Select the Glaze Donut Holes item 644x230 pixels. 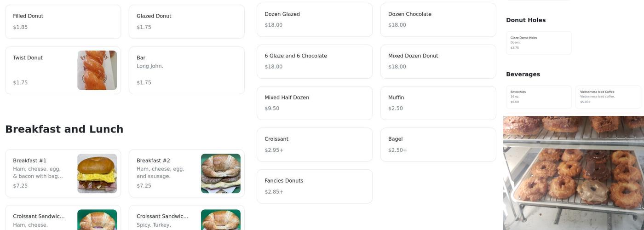point(539,43)
